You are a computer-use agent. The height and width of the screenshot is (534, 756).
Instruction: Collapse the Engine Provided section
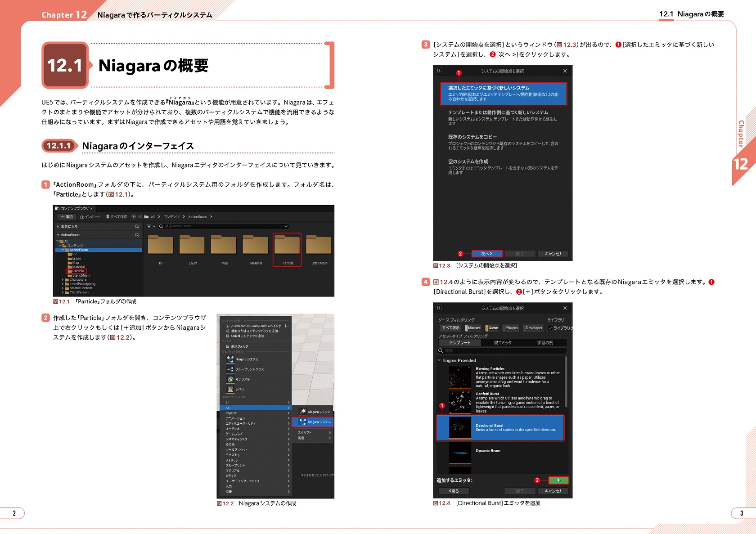click(x=439, y=360)
